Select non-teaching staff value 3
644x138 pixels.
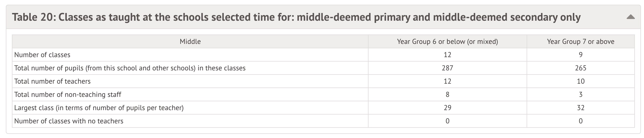(x=580, y=95)
